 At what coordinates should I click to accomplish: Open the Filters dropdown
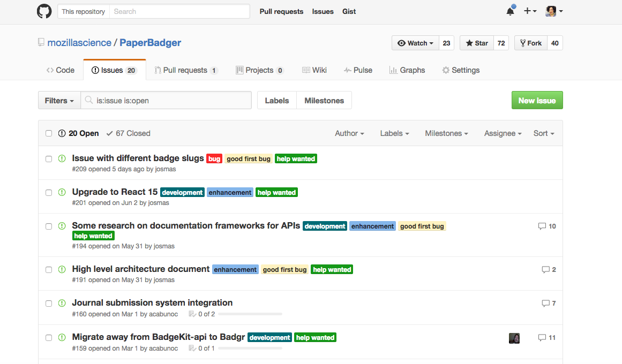(59, 100)
